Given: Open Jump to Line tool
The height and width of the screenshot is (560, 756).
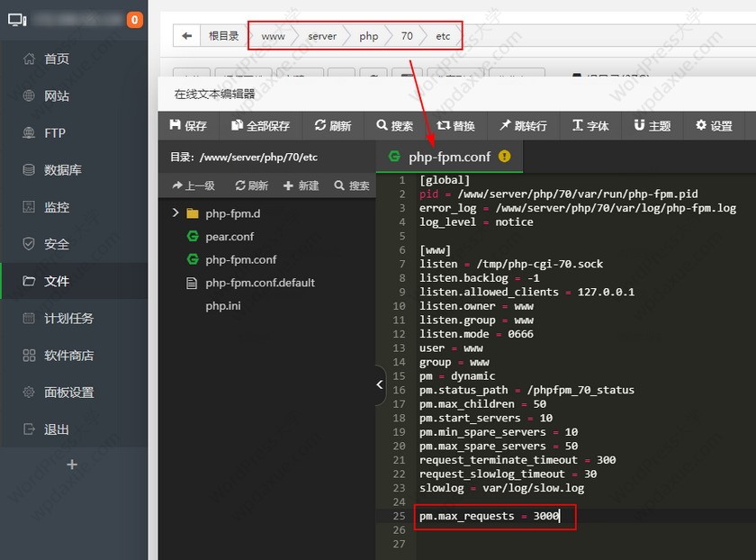Looking at the screenshot, I should [523, 126].
